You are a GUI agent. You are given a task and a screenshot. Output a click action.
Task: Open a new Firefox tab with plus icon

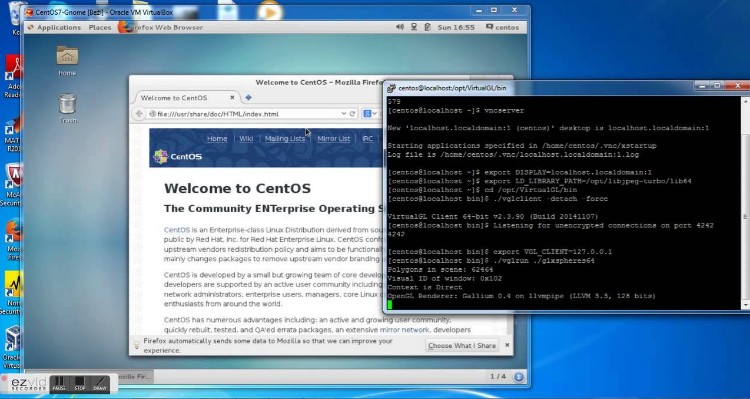(248, 98)
